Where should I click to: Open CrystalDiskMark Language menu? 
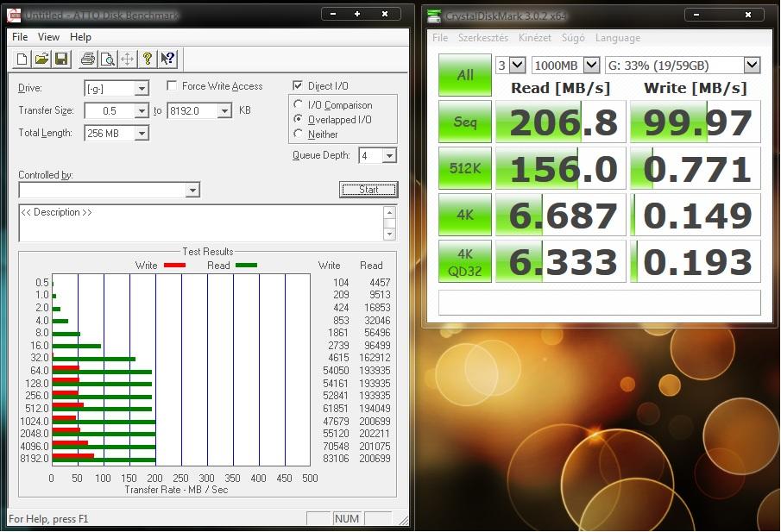618,38
